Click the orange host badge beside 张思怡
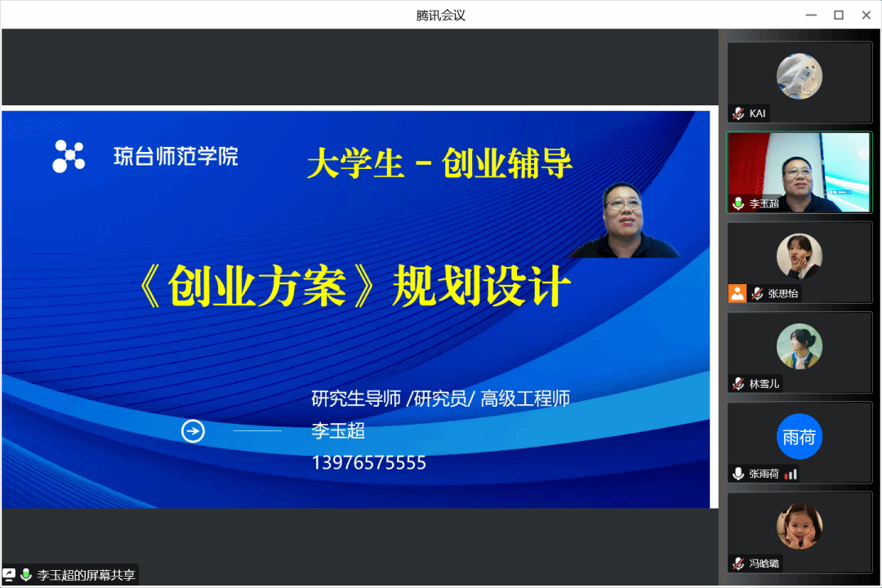This screenshot has height=588, width=882. (x=737, y=293)
